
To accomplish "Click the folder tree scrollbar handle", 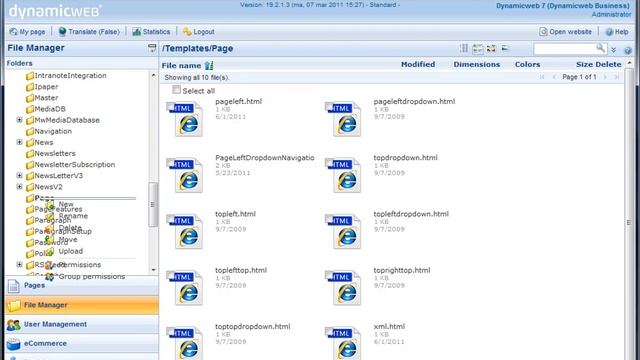I will click(x=153, y=204).
